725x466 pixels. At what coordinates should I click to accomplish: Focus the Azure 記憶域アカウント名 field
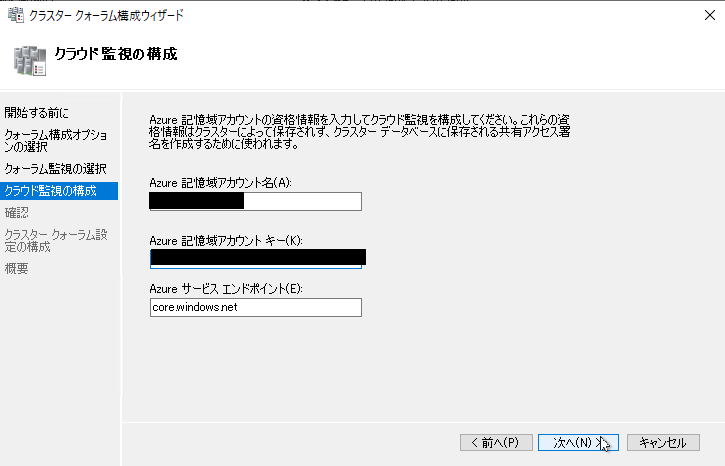pyautogui.click(x=255, y=201)
